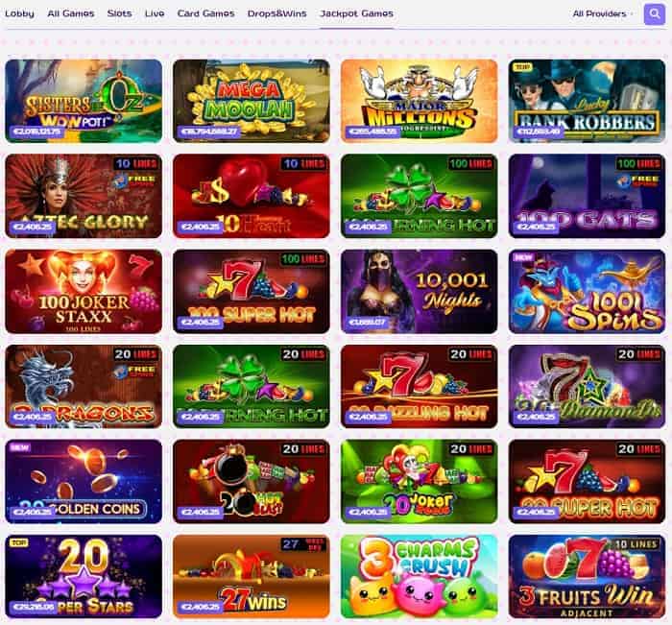Open the Card Games tab
This screenshot has height=625, width=672.
click(x=206, y=13)
